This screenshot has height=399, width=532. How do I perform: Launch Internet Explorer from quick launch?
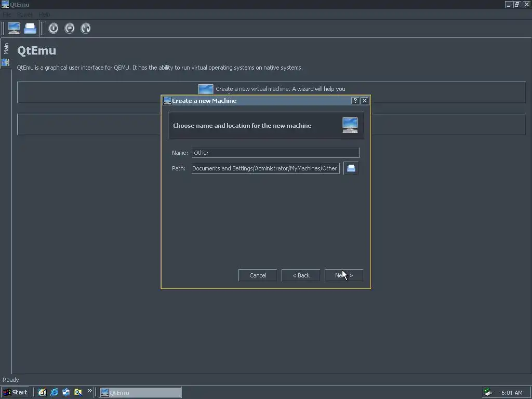click(54, 393)
